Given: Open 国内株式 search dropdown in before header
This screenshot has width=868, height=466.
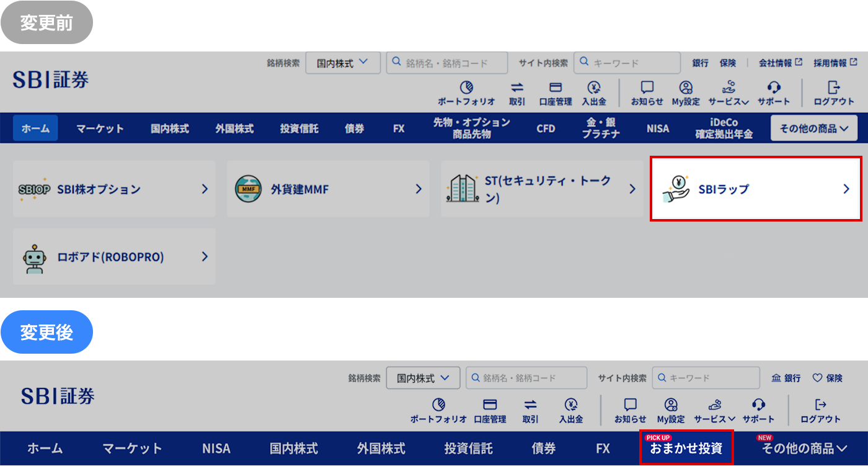Looking at the screenshot, I should 343,63.
